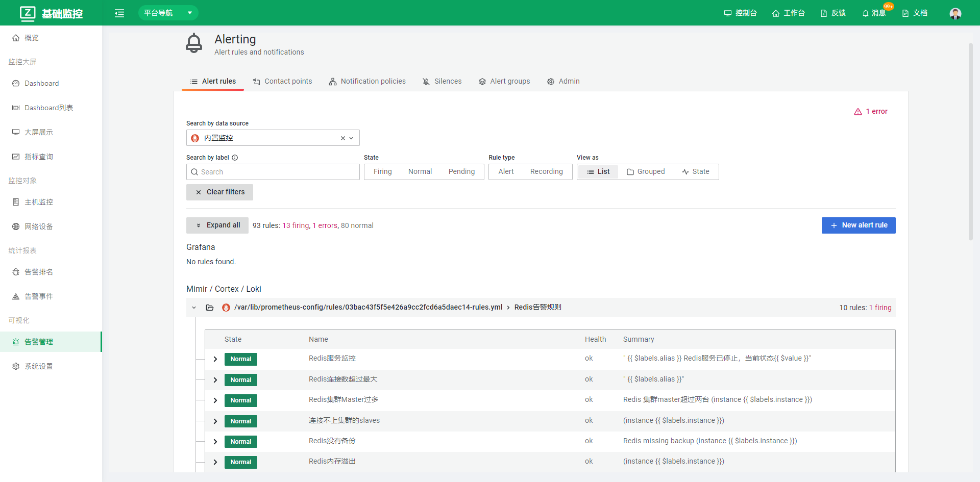
Task: Switch to the Notification policies tab
Action: point(367,82)
